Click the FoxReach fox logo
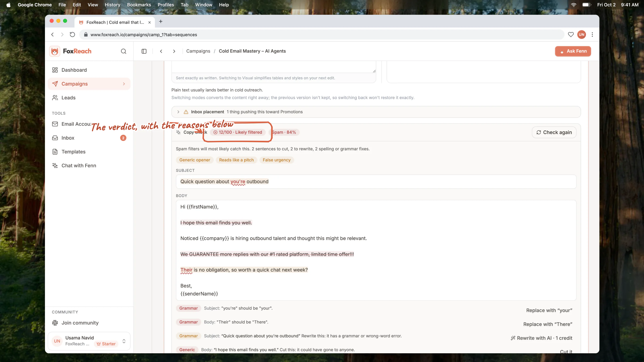 click(55, 51)
